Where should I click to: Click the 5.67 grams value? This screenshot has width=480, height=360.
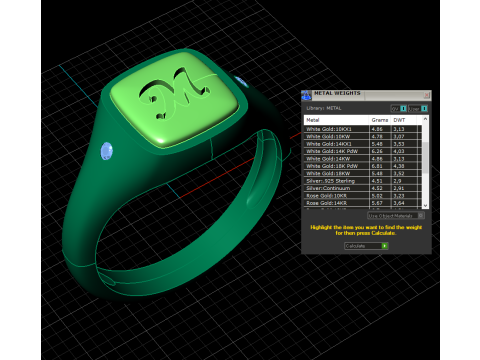tap(377, 203)
